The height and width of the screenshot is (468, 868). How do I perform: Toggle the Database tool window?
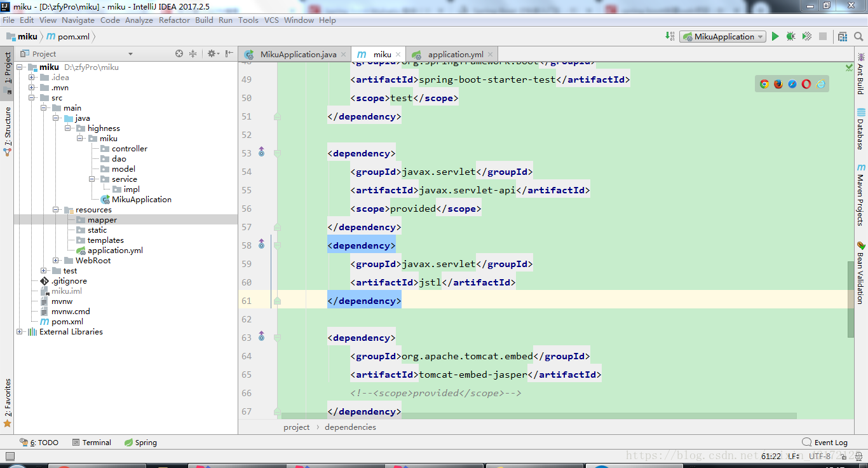(861, 128)
